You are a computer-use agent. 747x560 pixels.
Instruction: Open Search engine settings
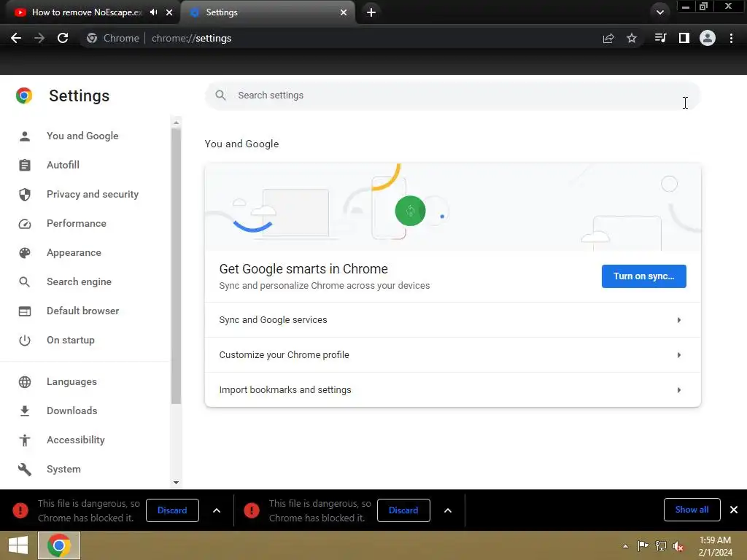(79, 282)
